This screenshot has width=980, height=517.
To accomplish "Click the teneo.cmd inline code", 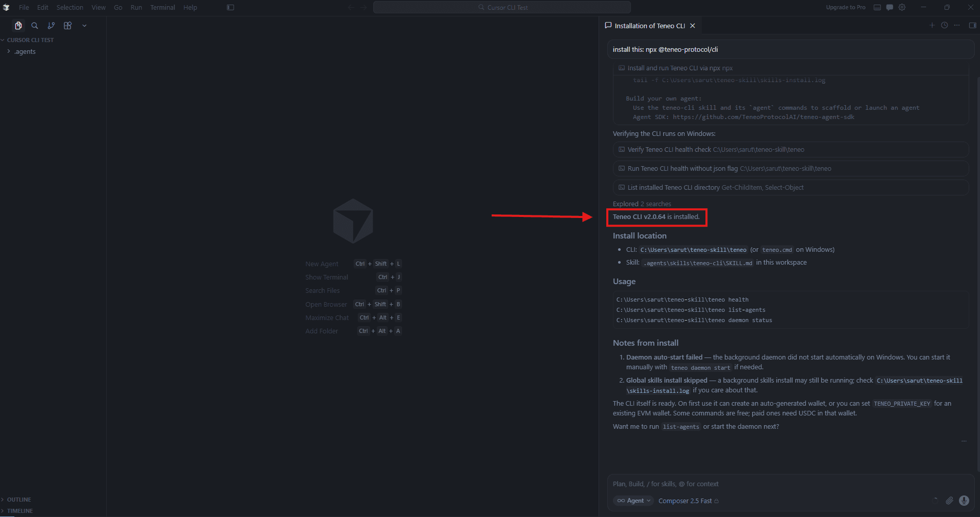I will (777, 250).
